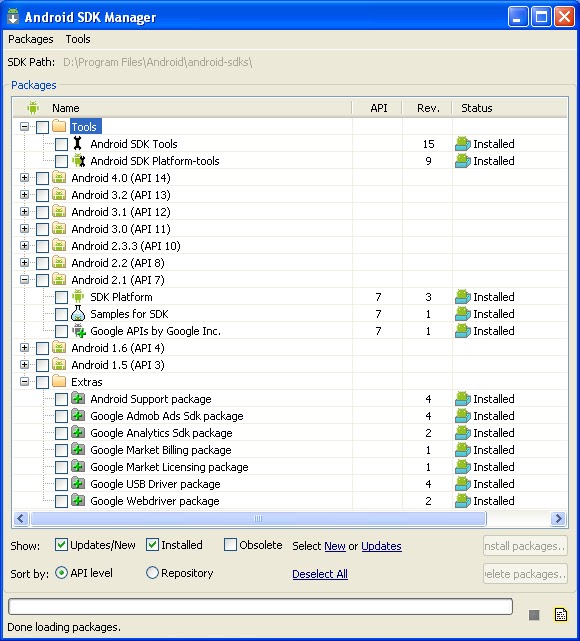Collapse the Tools tree node
580x641 pixels.
25,126
